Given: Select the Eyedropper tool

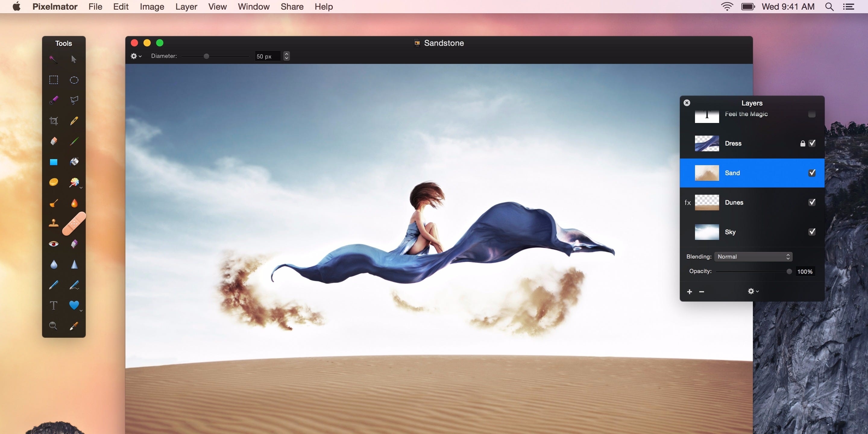Looking at the screenshot, I should (x=74, y=325).
